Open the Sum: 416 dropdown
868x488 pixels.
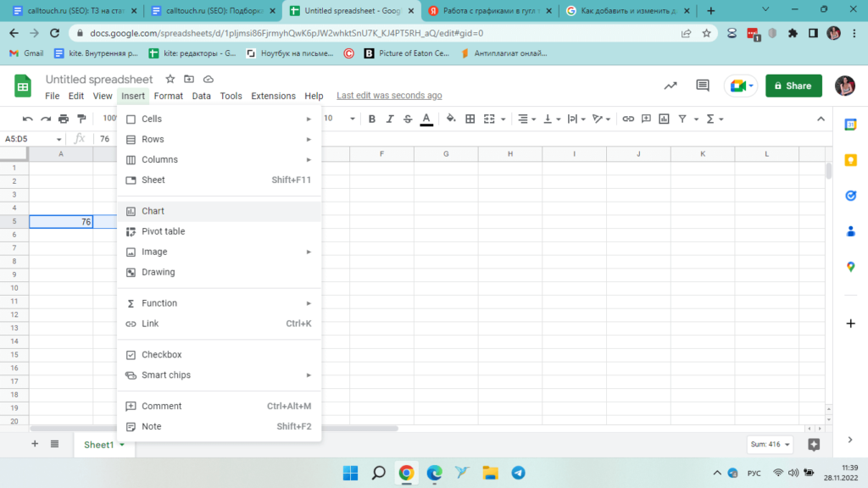770,444
